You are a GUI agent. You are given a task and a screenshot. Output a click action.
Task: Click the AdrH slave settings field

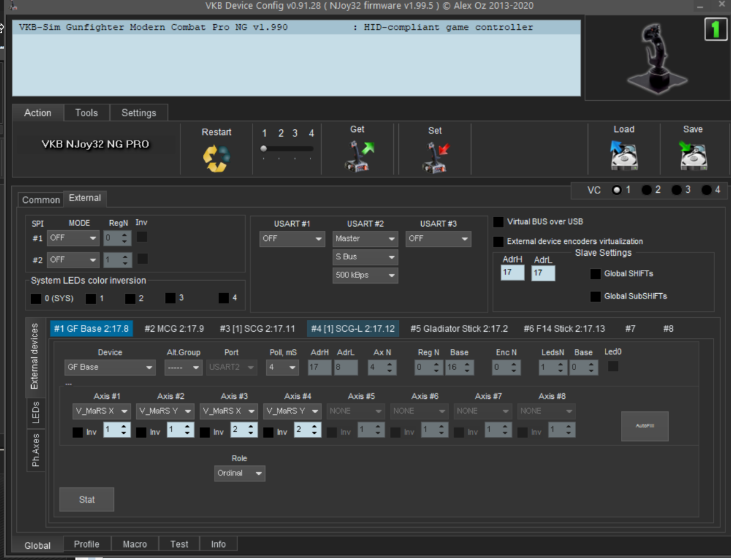[513, 273]
